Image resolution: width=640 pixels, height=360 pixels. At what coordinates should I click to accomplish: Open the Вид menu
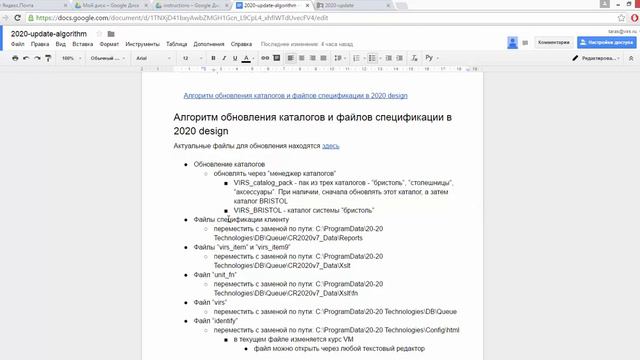click(x=60, y=44)
